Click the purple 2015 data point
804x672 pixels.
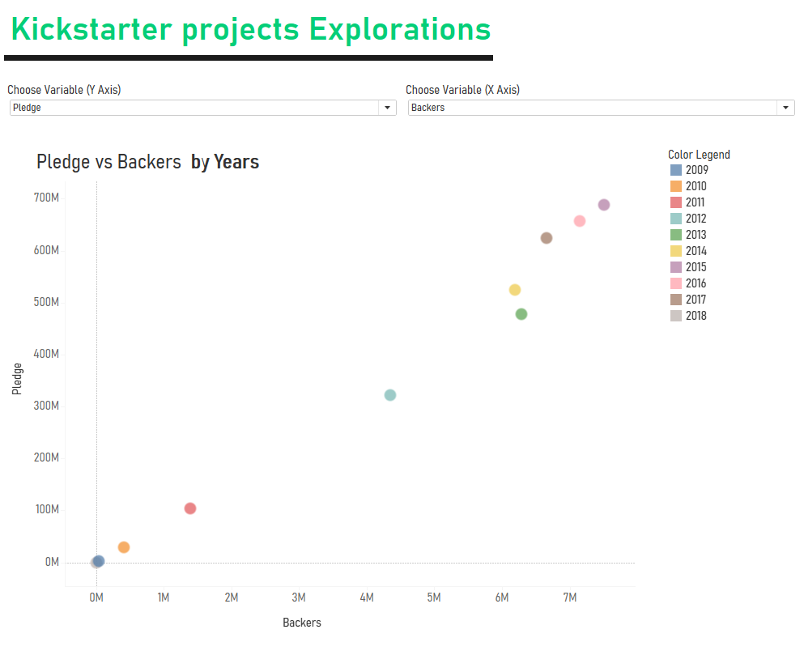pos(604,205)
